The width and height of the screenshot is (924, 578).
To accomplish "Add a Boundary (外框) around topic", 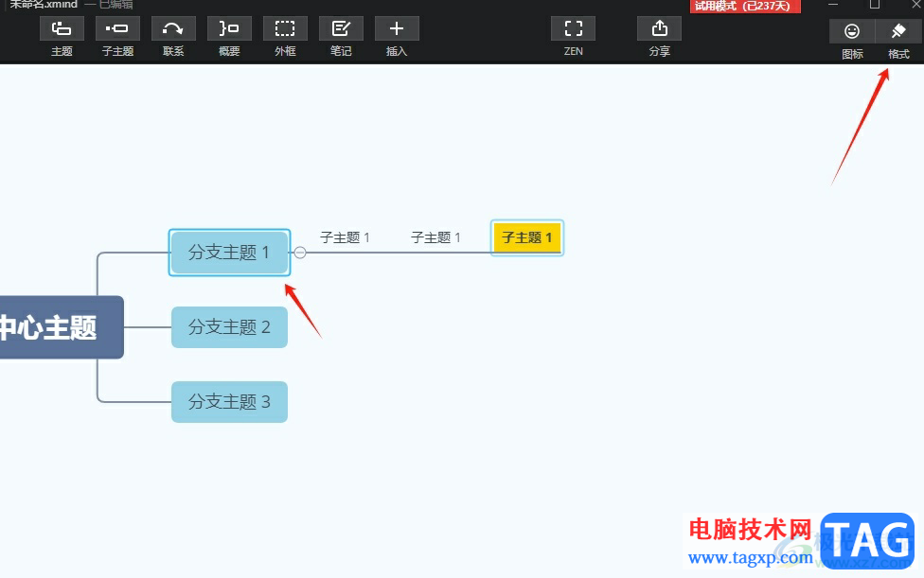I will click(x=285, y=28).
